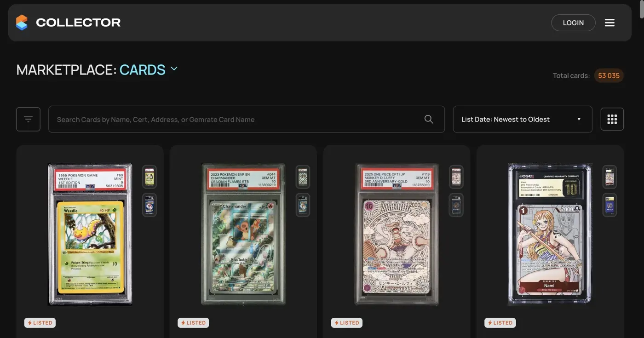Open the Monkey D. Luffy card image
Screen dimensions: 644x338
(x=397, y=234)
